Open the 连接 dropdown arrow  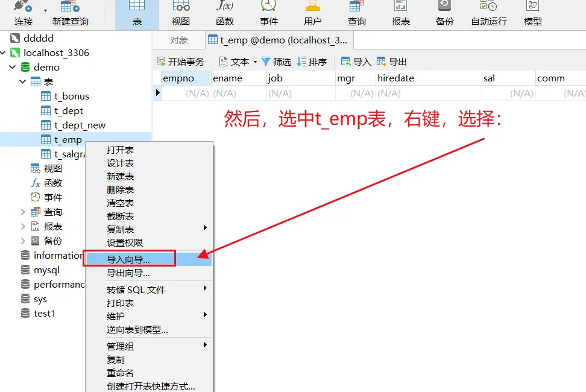[45, 10]
